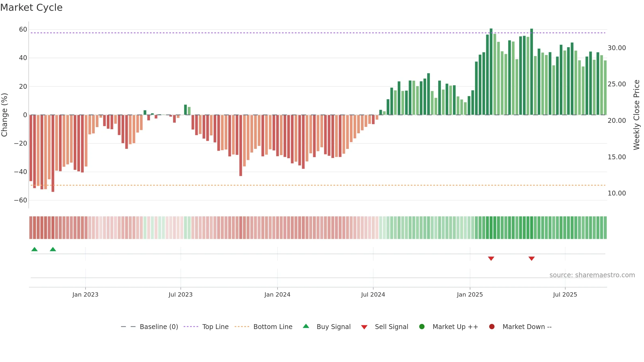Viewport: 644px width, 362px height.
Task: Click the −40 percent tick label
Action: click(x=21, y=172)
